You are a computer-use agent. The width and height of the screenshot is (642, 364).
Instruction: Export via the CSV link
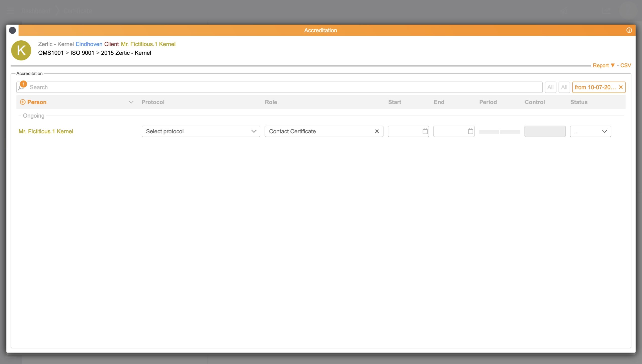click(x=625, y=65)
